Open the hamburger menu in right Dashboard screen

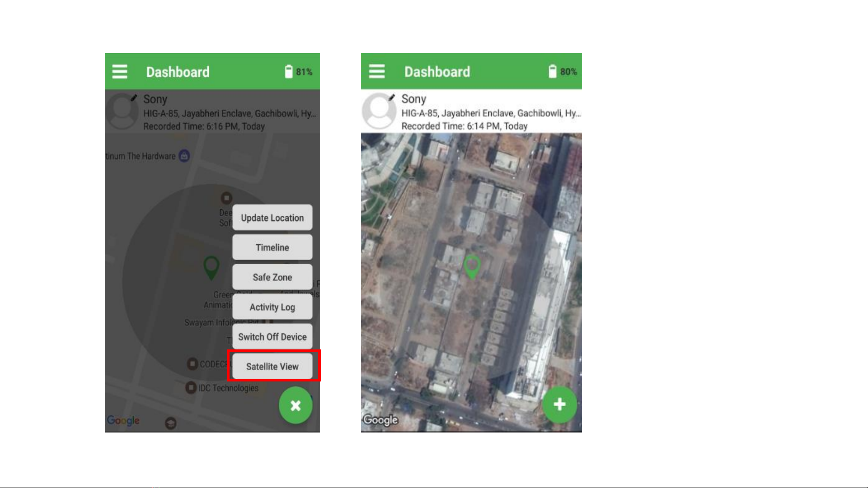coord(377,71)
